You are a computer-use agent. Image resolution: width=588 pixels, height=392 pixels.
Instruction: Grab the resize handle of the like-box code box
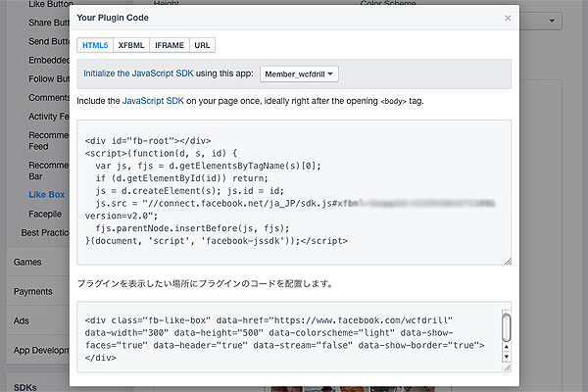tap(507, 368)
